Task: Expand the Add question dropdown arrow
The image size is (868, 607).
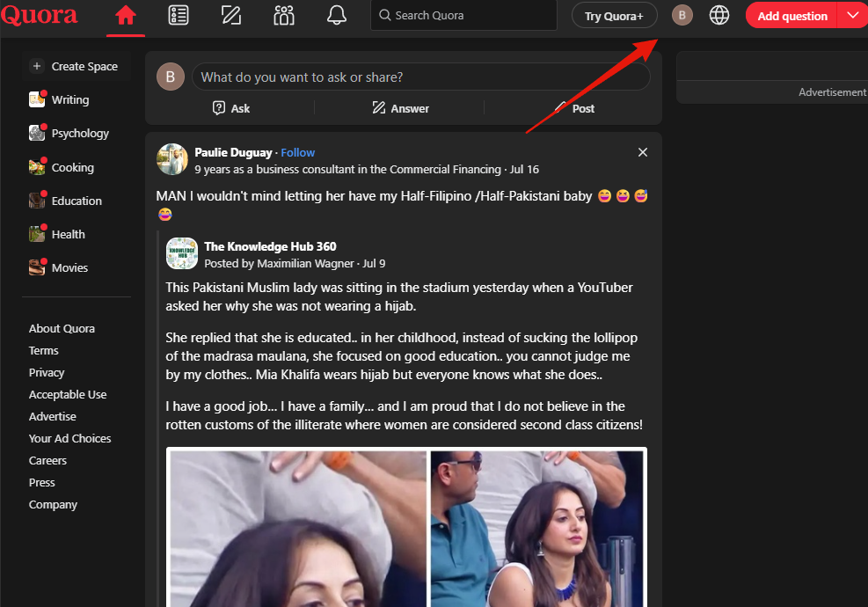Action: 853,16
